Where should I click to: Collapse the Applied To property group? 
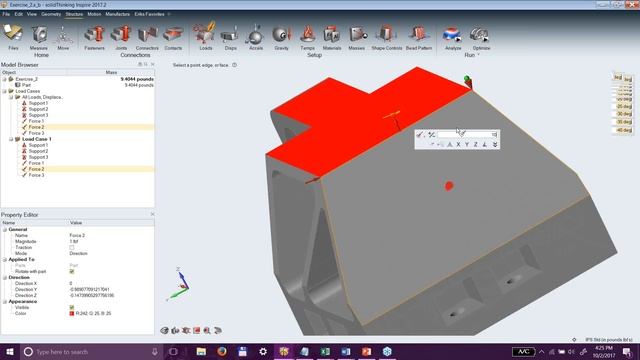(5, 260)
